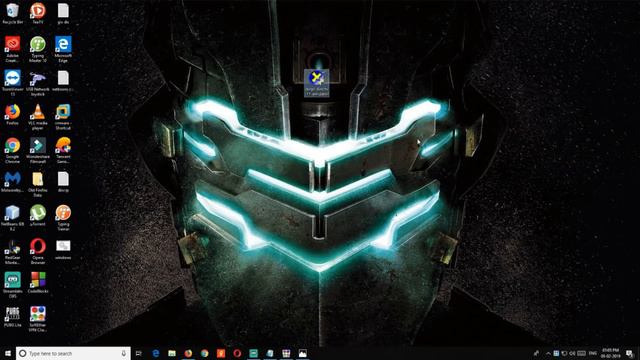Open Tencent Gaming Buddy desktop shortcut
The height and width of the screenshot is (360, 640).
(63, 151)
